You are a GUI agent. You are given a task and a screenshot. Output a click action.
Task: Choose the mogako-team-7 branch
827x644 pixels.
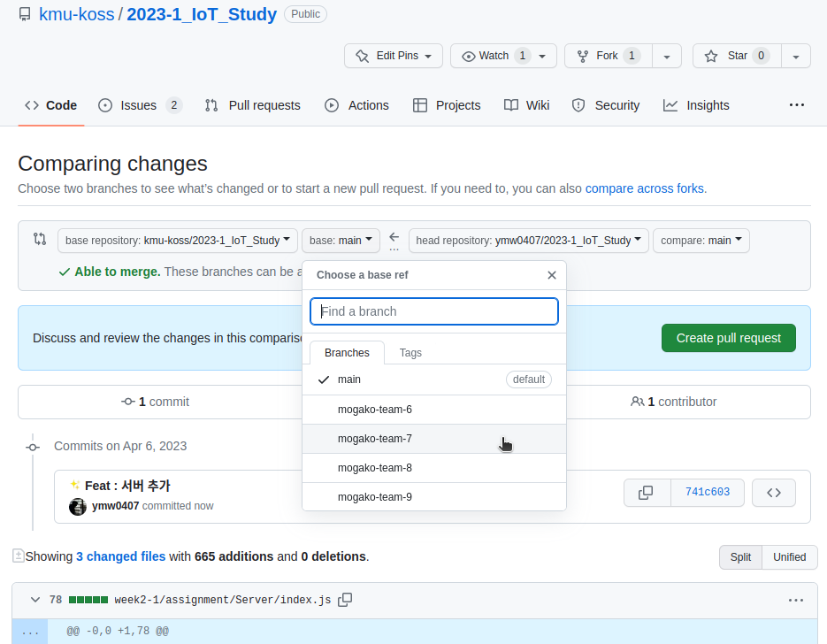point(434,439)
